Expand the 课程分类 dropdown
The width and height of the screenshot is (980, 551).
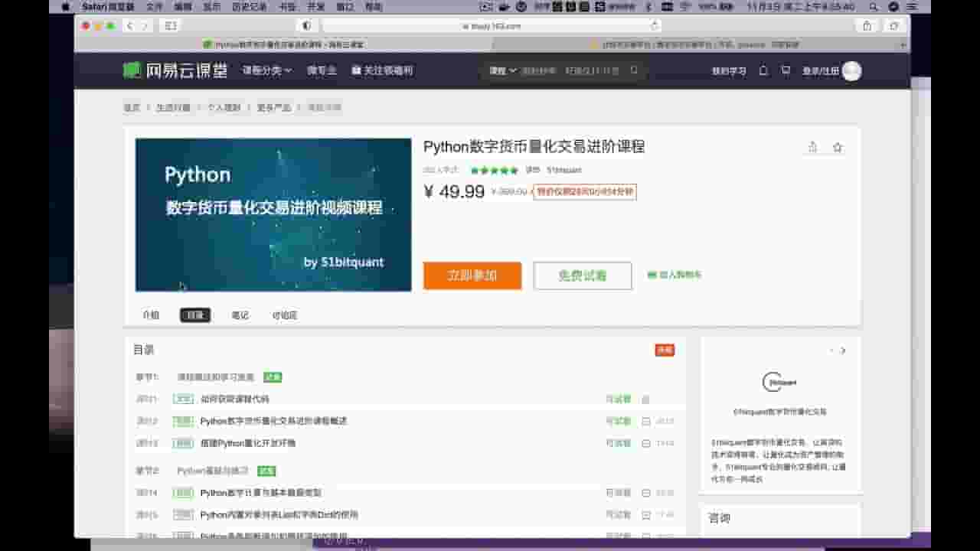tap(267, 70)
